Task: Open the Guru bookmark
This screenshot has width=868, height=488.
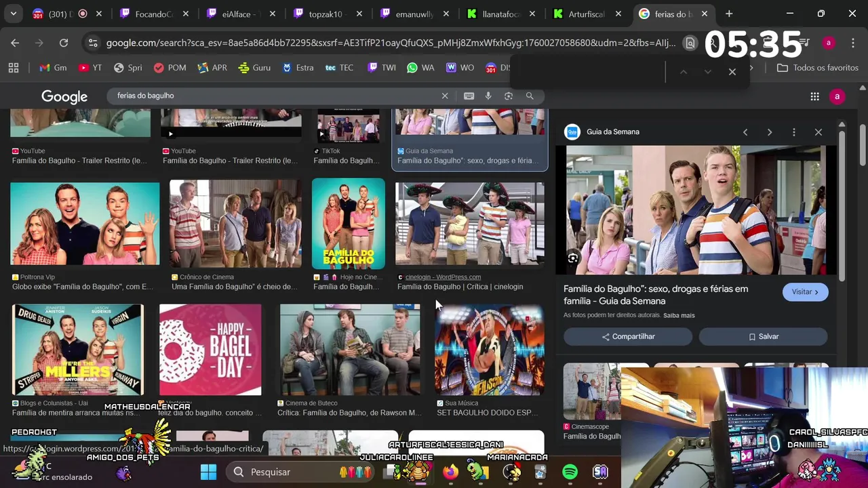Action: coord(255,68)
